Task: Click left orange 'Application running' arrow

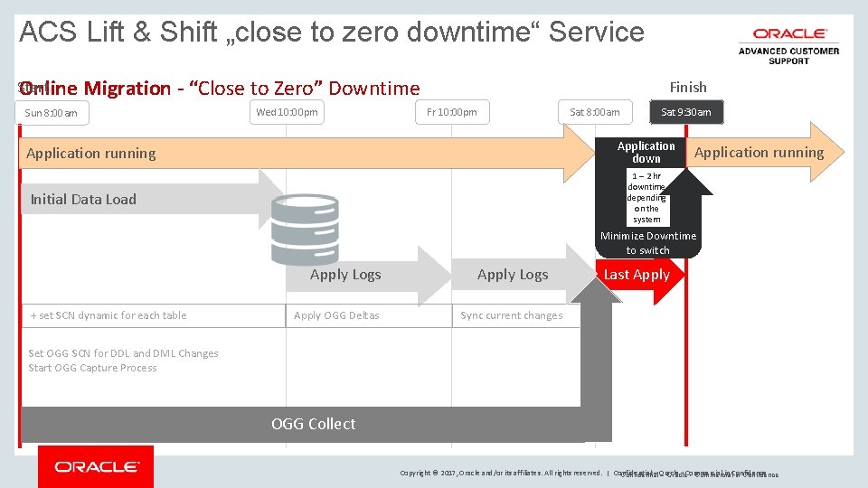Action: coord(307,154)
